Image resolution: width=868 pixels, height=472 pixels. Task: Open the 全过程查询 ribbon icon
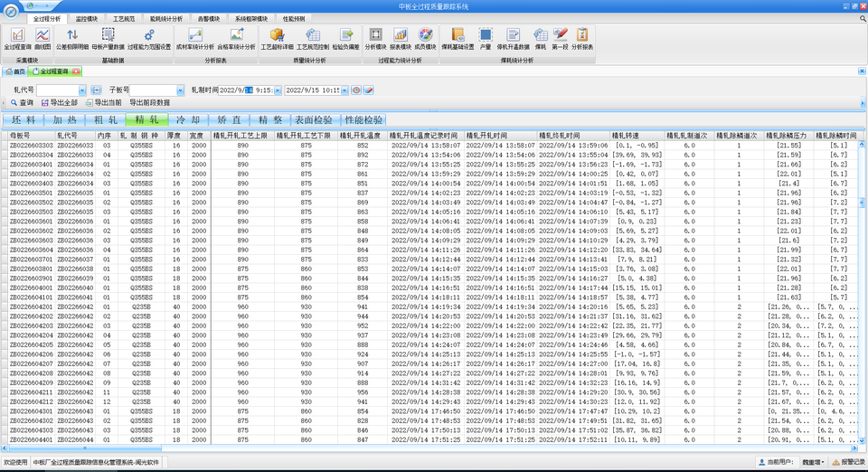click(x=17, y=39)
